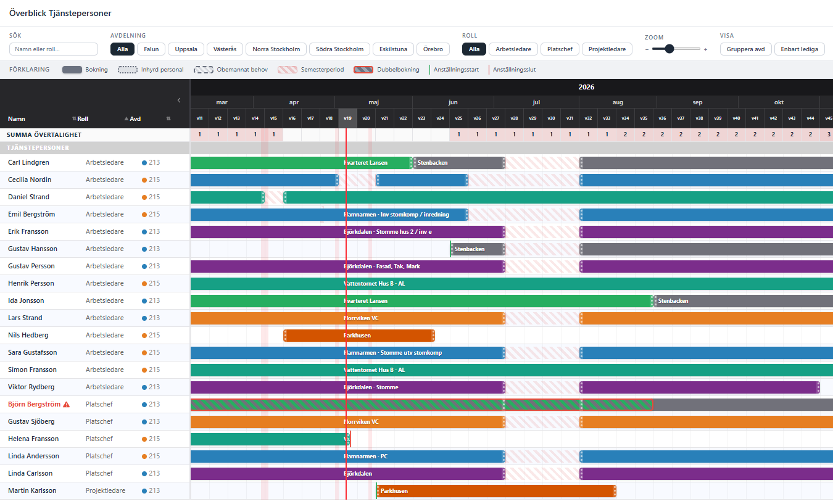This screenshot has width=833, height=504.
Task: Toggle the Gruppera avd option
Action: click(x=745, y=49)
